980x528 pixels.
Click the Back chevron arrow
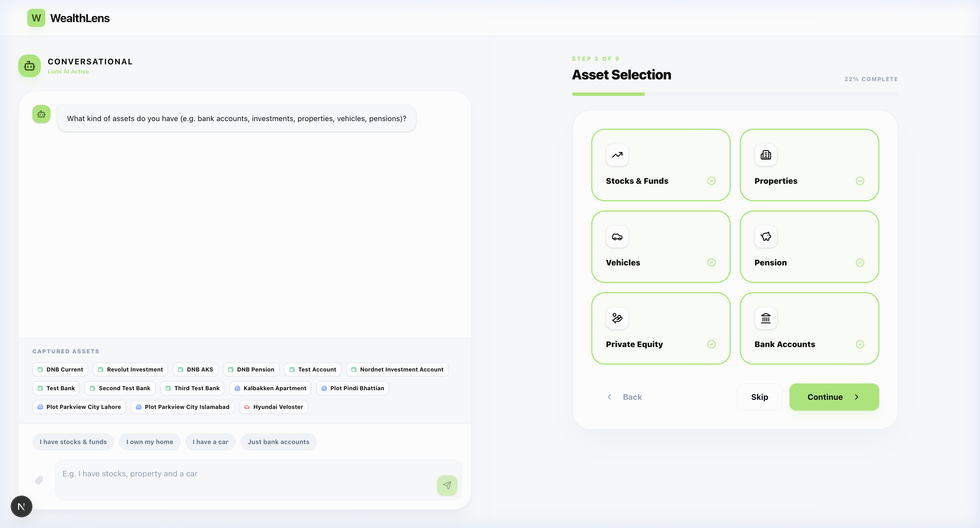(x=609, y=397)
